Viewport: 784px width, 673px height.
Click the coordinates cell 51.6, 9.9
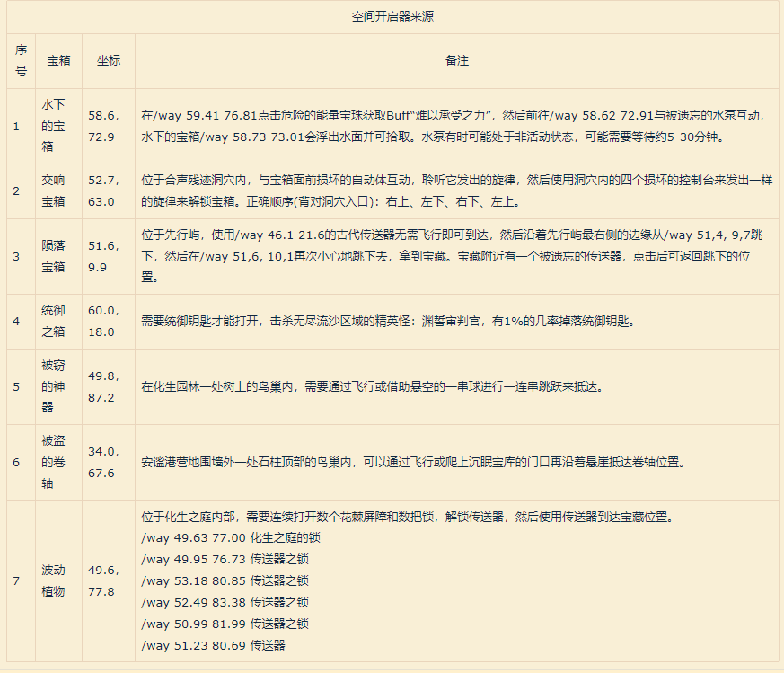[x=101, y=256]
